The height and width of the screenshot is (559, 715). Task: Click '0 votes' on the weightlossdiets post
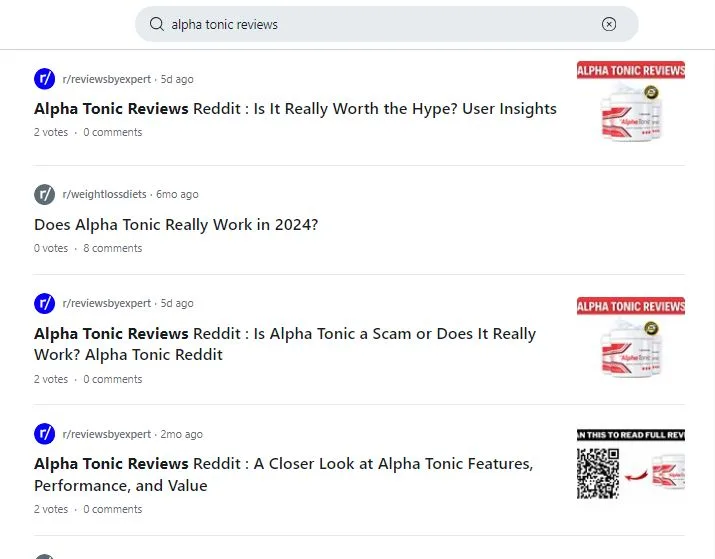(51, 248)
